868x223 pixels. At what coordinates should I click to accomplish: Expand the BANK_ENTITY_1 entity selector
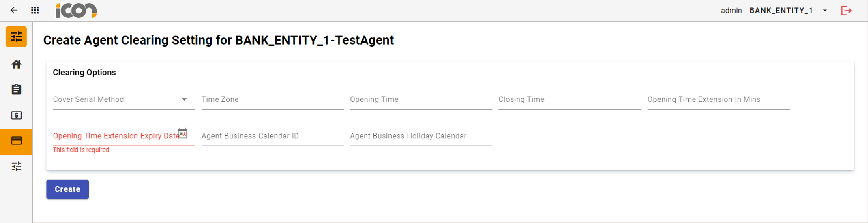(824, 10)
